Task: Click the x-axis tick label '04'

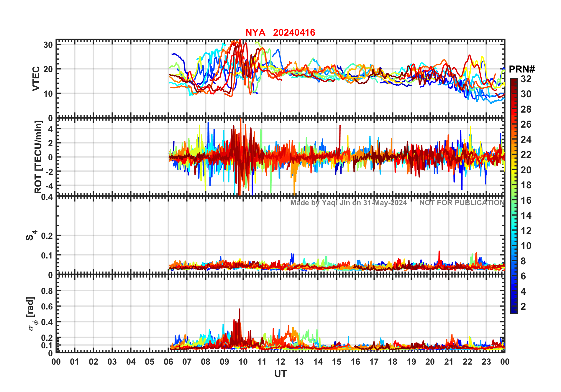Action: click(x=131, y=362)
